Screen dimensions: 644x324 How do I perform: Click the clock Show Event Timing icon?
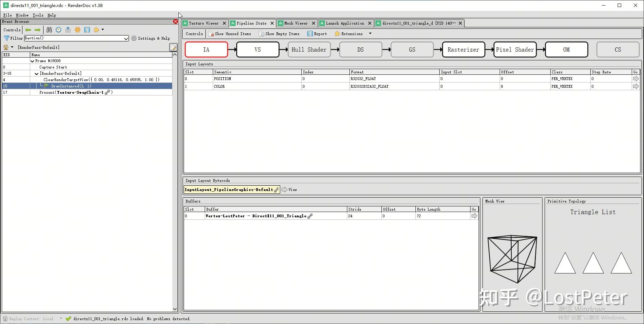click(58, 30)
